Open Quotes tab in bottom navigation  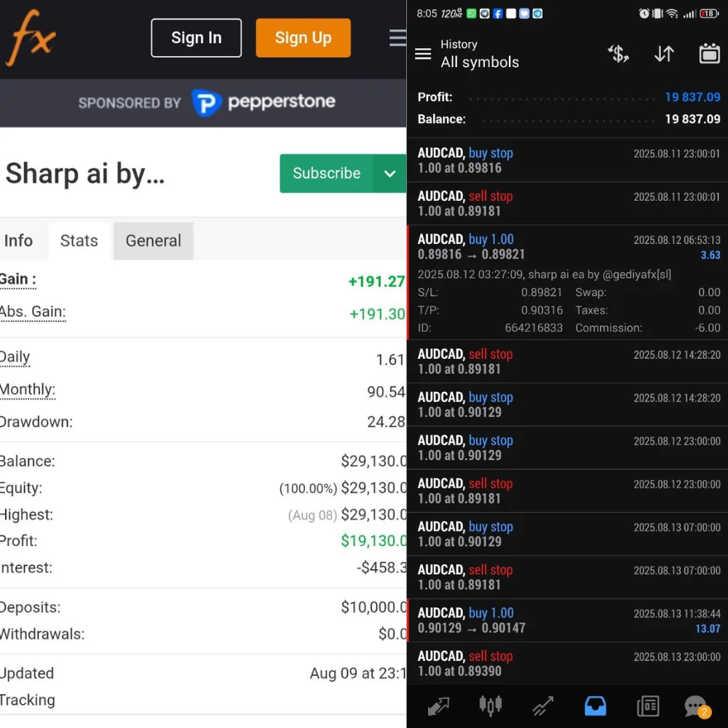(438, 706)
